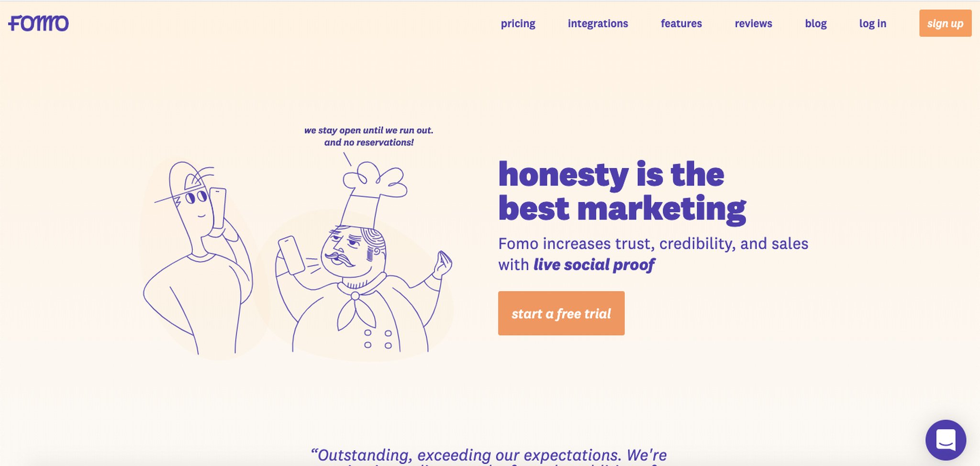Click the "Fomo increases trust" subheading line
The width and height of the screenshot is (980, 466).
click(653, 244)
